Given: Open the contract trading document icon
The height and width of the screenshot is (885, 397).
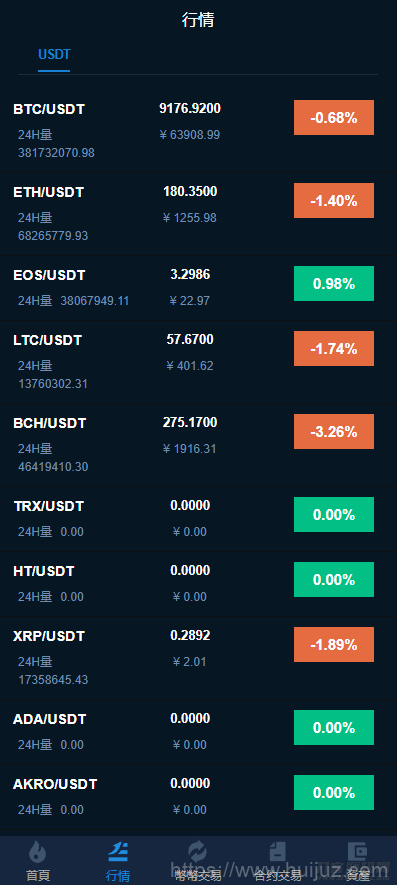Looking at the screenshot, I should 277,851.
